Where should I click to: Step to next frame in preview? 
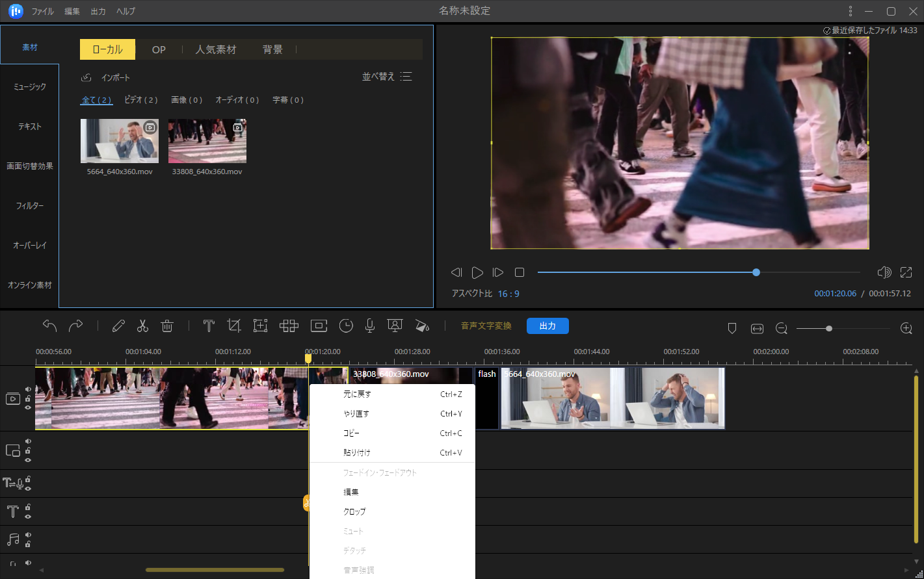point(498,272)
